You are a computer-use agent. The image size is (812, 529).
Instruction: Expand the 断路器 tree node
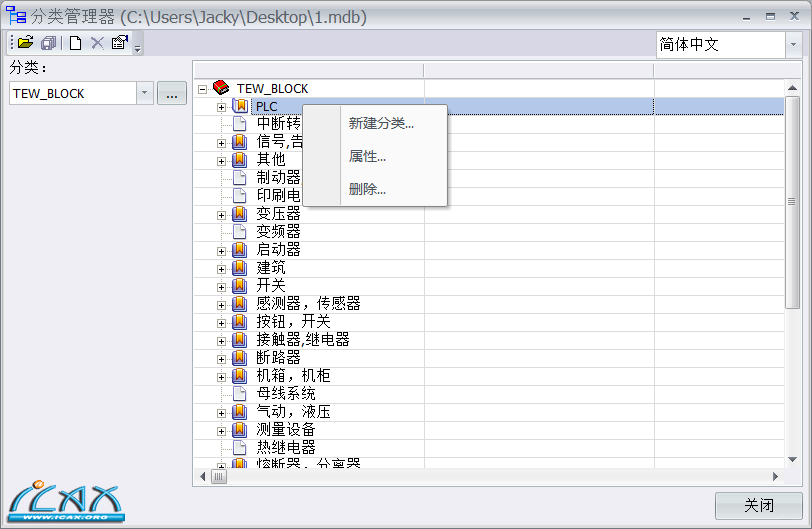tap(221, 359)
